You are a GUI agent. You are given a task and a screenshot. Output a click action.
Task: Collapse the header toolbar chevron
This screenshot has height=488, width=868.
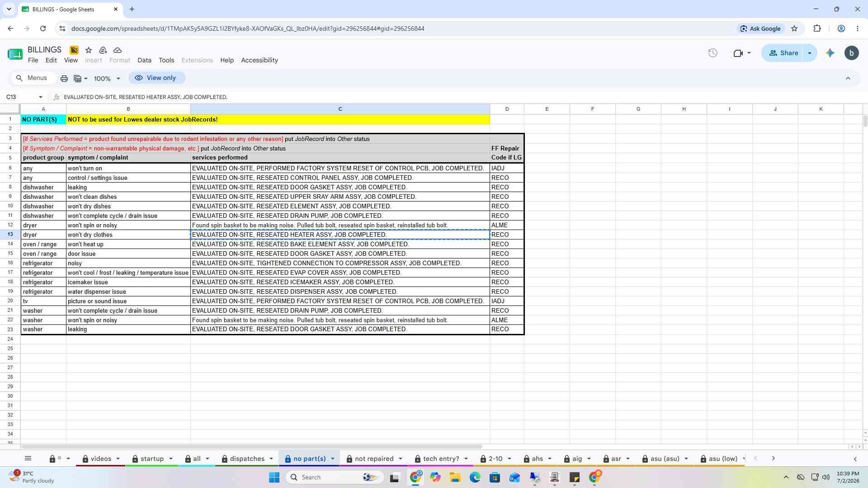[x=848, y=78]
